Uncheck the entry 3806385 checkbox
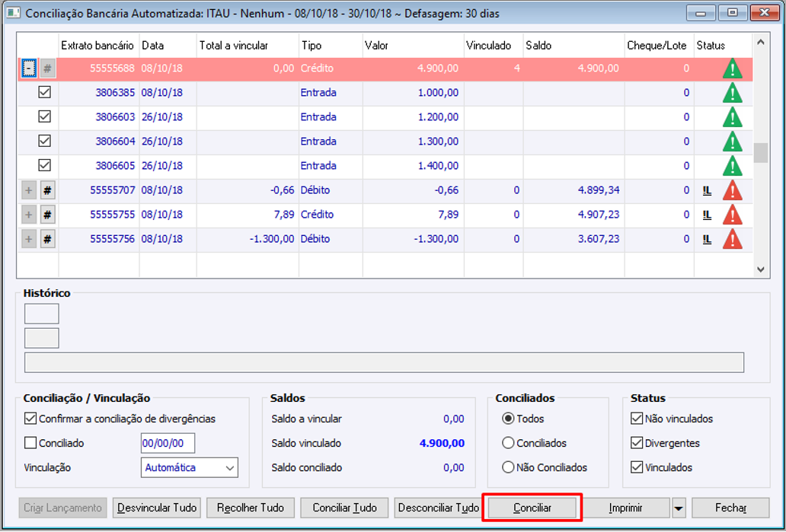This screenshot has width=786, height=532. 45,92
